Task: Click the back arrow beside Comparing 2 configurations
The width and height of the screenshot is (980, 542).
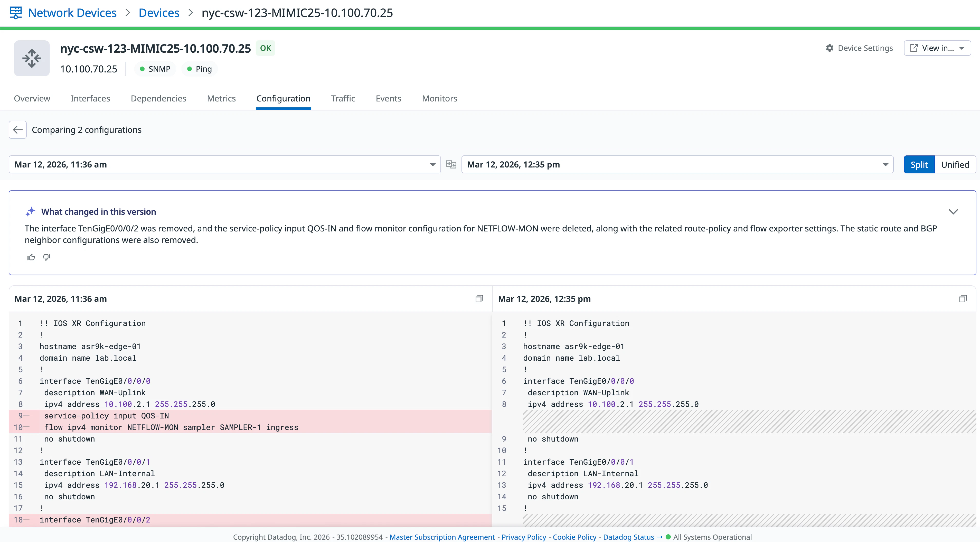Action: pyautogui.click(x=17, y=130)
